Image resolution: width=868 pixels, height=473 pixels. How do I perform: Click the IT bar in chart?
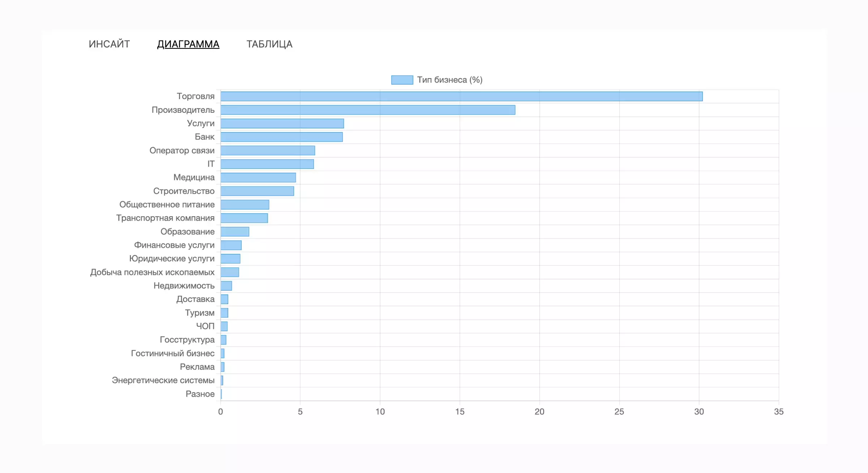(267, 164)
